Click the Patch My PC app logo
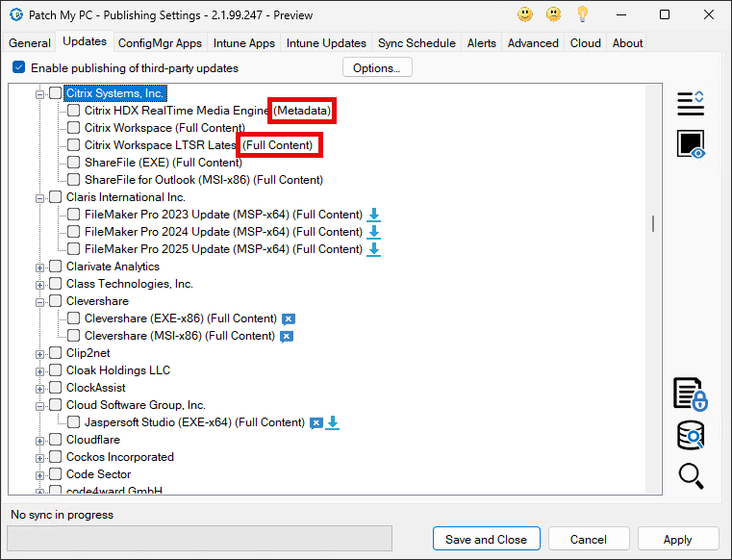The height and width of the screenshot is (560, 732). [16, 15]
